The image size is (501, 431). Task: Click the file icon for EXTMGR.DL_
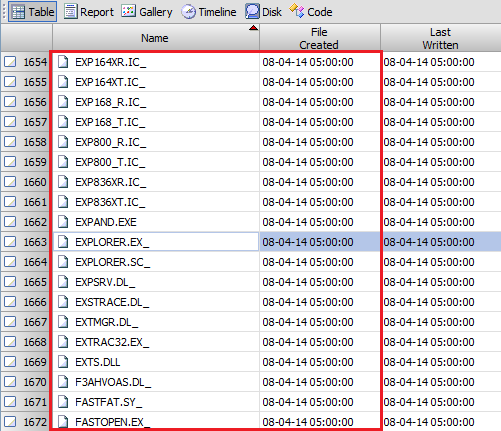point(63,322)
